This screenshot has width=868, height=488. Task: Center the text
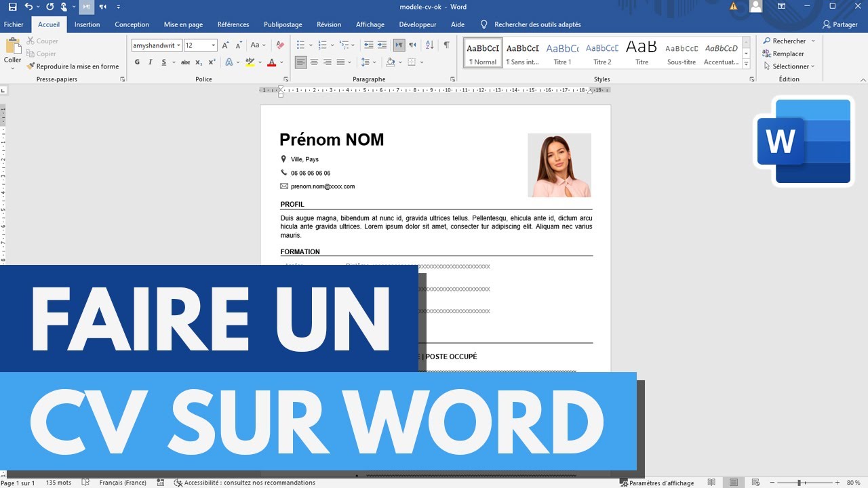[x=314, y=62]
